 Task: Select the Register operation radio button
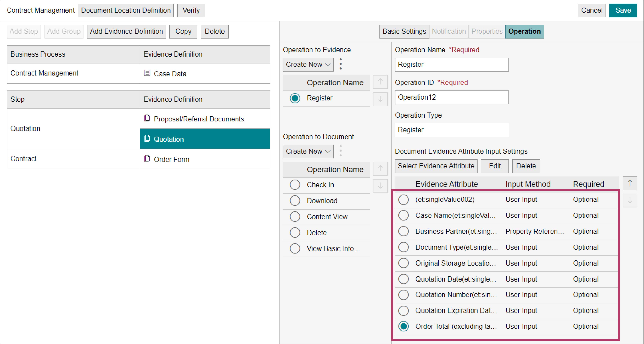tap(295, 98)
